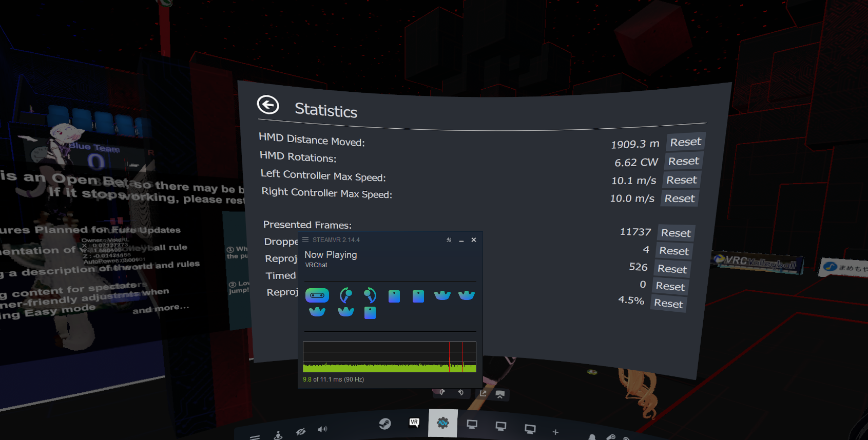This screenshot has width=868, height=440.
Task: Click the base station icon on bottom row
Action: [370, 312]
